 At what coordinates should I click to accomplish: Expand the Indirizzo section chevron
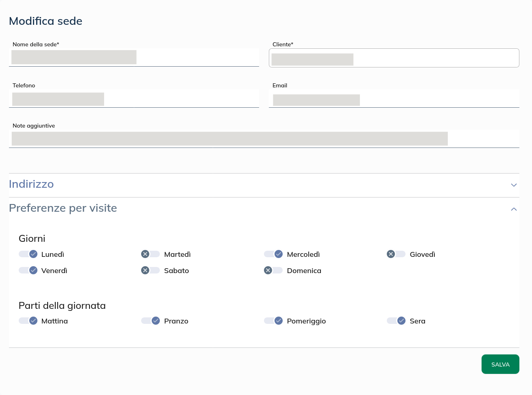[514, 185]
